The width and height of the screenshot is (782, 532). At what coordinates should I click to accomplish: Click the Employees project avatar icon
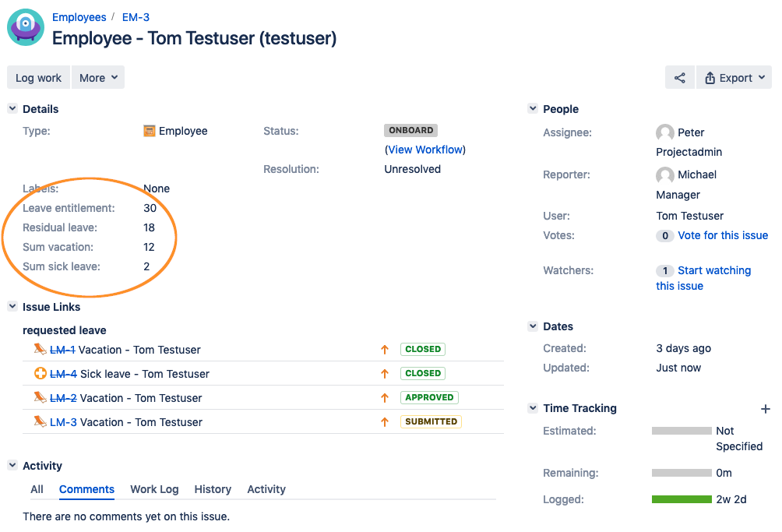click(26, 27)
